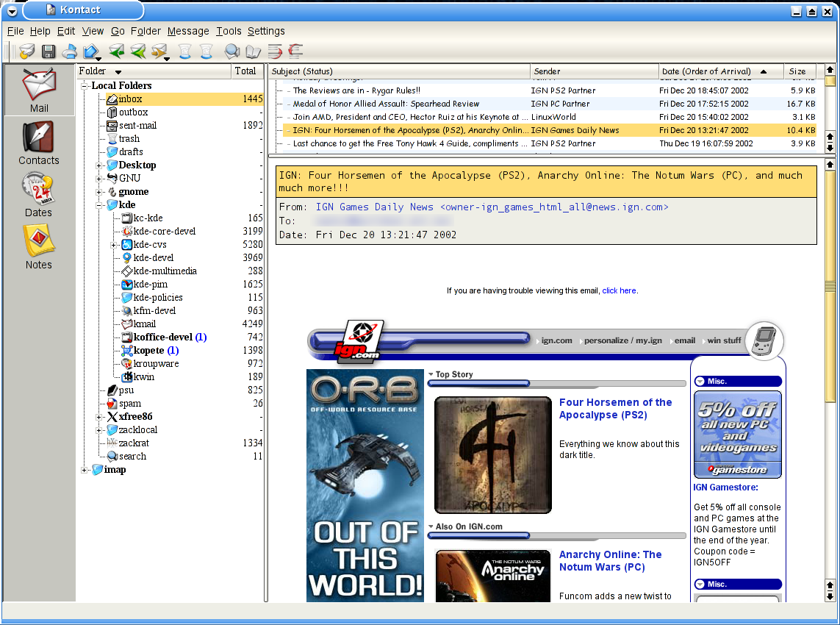Go to previous unread message icon
Image resolution: width=840 pixels, height=625 pixels.
click(x=295, y=51)
